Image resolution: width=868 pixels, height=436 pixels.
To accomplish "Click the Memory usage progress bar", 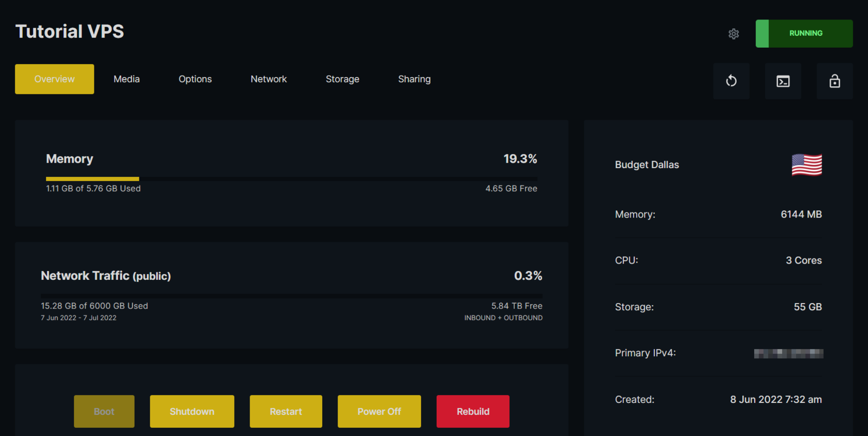I will [x=291, y=178].
